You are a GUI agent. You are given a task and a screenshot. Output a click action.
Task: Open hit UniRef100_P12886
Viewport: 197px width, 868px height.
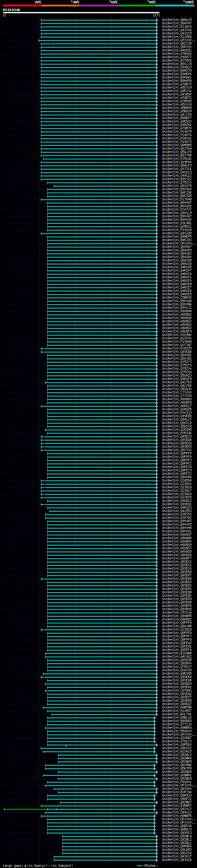[177, 37]
